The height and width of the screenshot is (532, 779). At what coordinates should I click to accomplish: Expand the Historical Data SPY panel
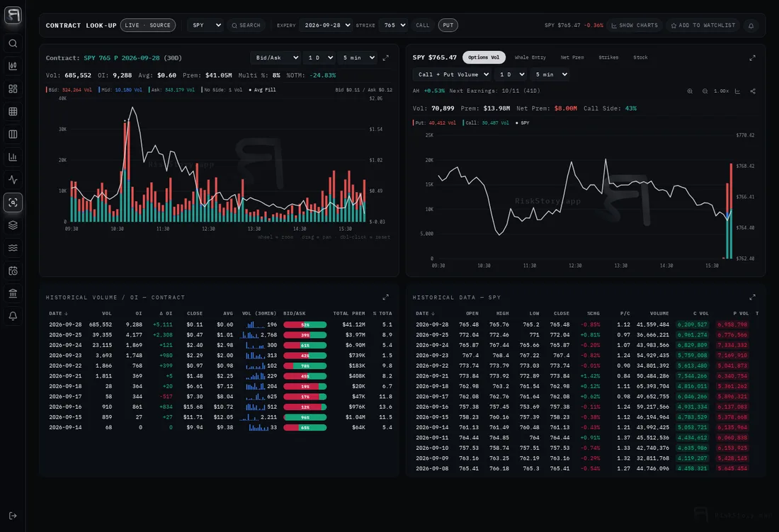tap(752, 297)
